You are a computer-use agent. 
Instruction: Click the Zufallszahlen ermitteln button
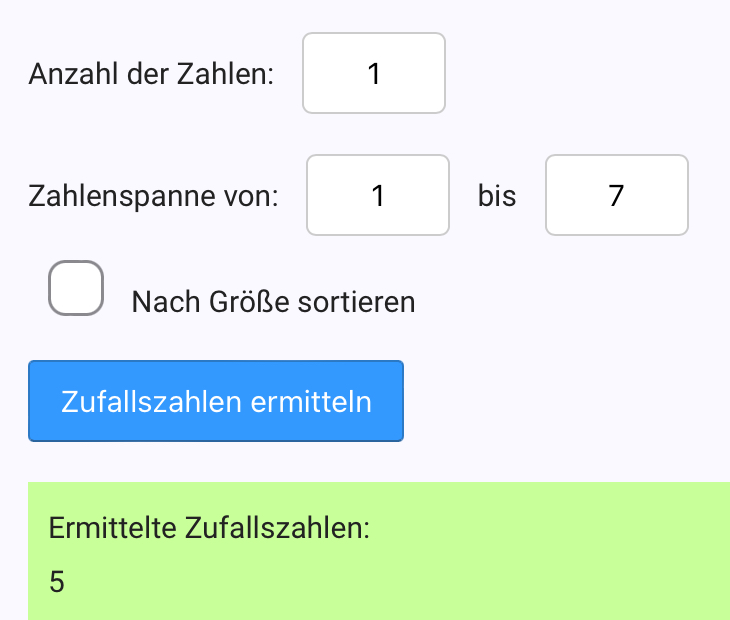(216, 401)
